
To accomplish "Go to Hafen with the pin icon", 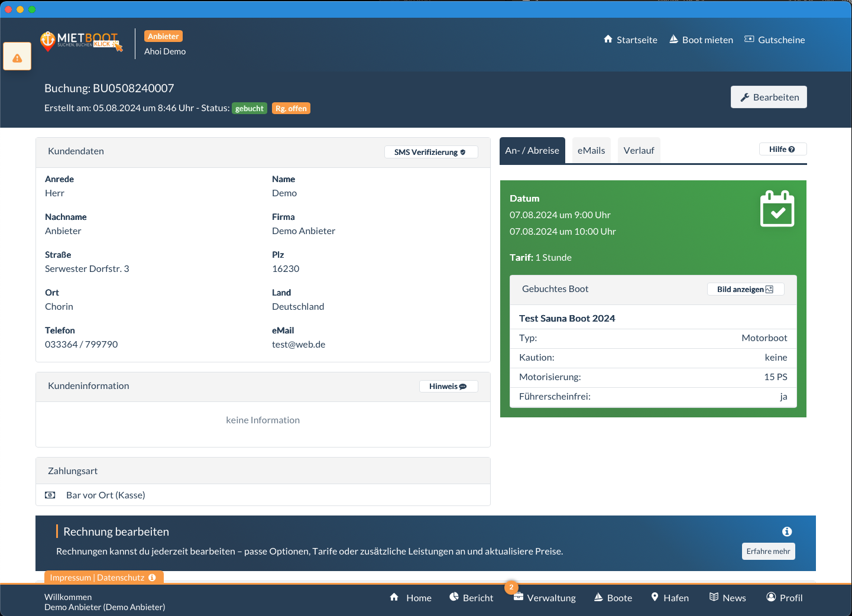I will coord(670,598).
